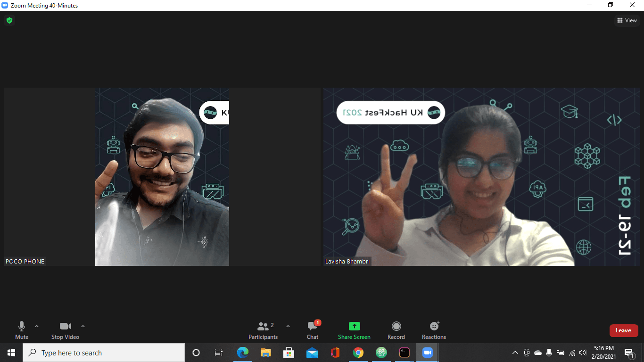Launch Microsoft Edge from taskbar

243,353
